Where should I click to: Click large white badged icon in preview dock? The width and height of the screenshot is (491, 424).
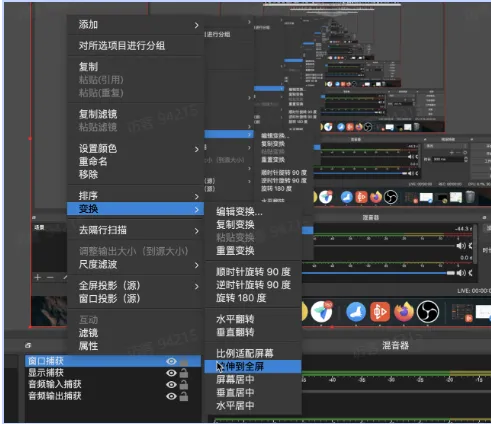tap(322, 311)
